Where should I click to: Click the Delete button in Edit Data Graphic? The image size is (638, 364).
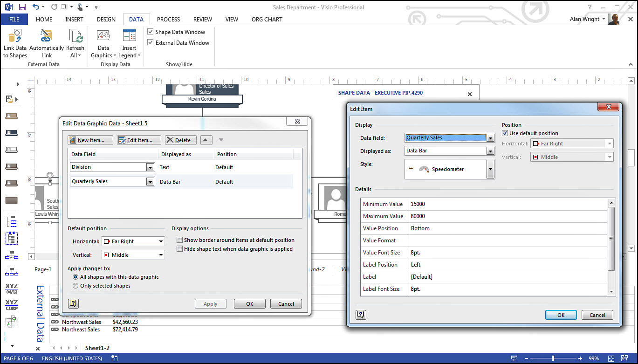click(180, 140)
